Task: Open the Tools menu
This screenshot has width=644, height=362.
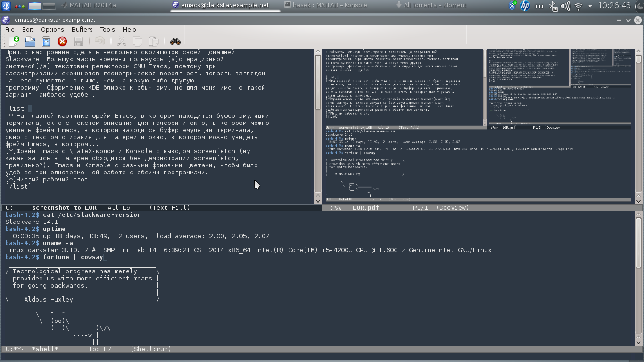Action: click(107, 29)
